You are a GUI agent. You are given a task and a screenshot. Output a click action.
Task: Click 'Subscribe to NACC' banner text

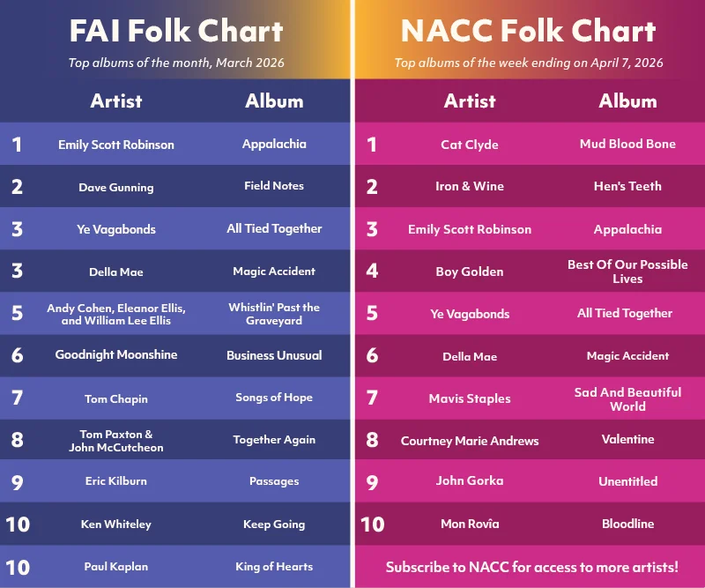pos(531,567)
